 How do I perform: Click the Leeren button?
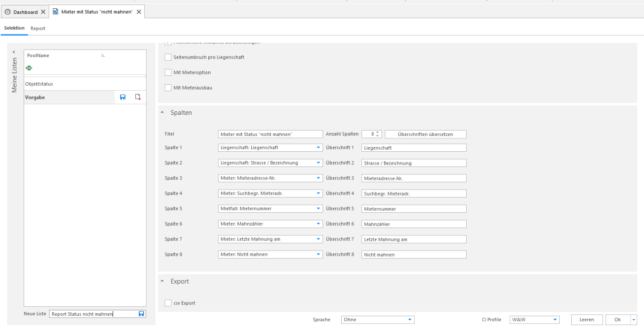coord(587,320)
